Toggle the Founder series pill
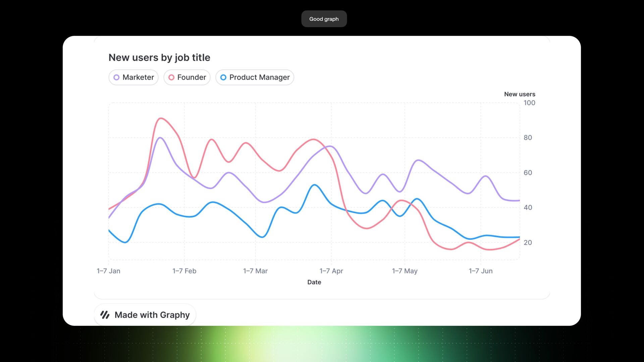Screen dimensions: 644x362 pyautogui.click(x=187, y=77)
